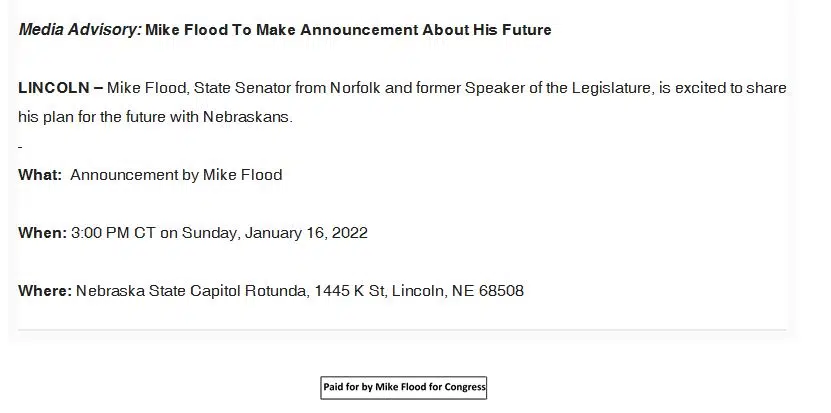
Task: Click the 'Paid for by Mike Flood for Congress' box
Action: pos(404,387)
